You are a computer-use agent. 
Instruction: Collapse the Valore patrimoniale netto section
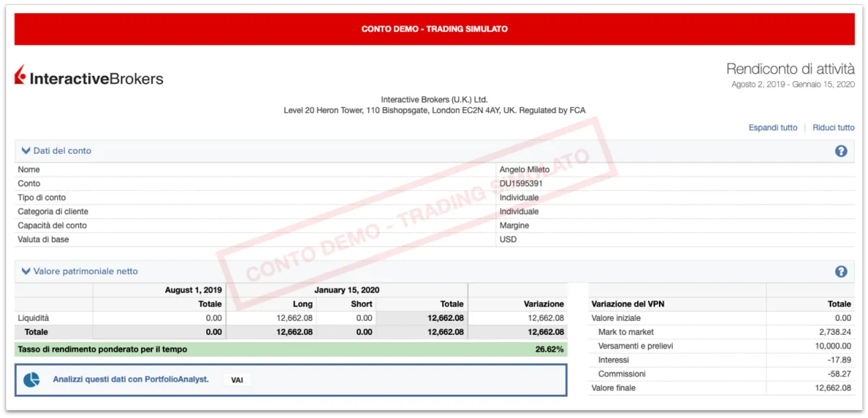pyautogui.click(x=26, y=271)
